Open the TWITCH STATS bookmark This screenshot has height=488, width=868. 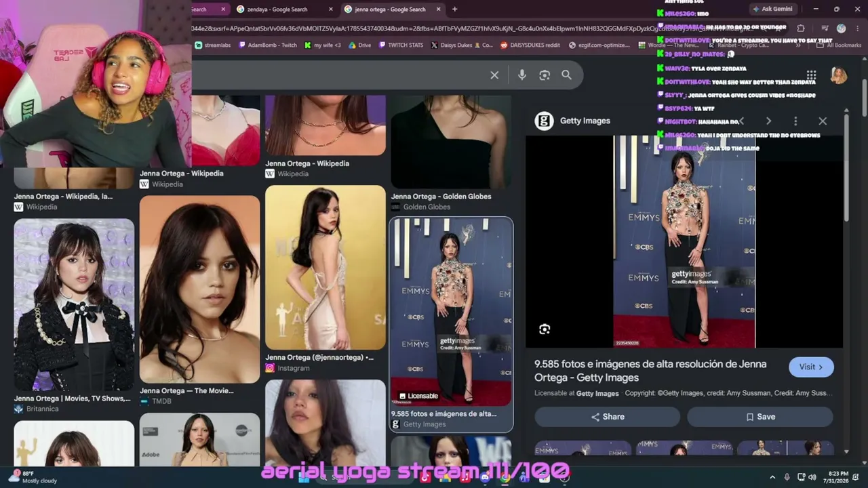point(401,45)
